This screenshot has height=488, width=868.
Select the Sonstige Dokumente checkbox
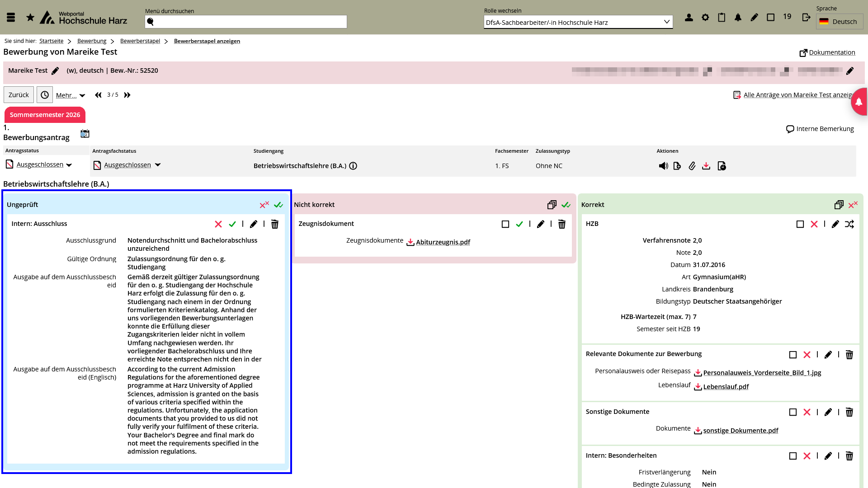[793, 412]
